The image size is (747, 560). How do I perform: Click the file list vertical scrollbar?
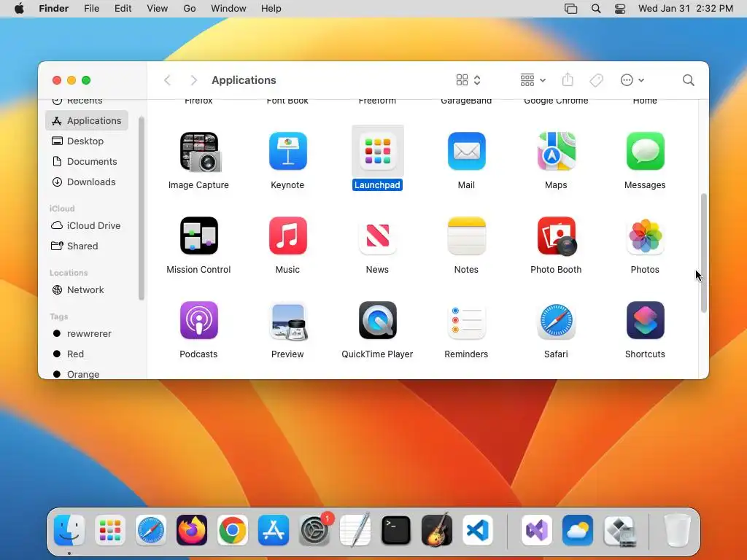[704, 253]
